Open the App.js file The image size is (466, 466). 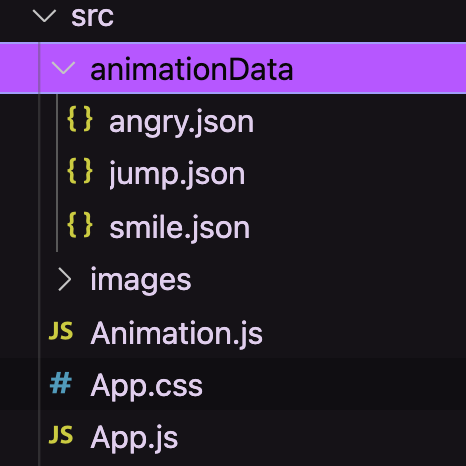click(x=134, y=438)
